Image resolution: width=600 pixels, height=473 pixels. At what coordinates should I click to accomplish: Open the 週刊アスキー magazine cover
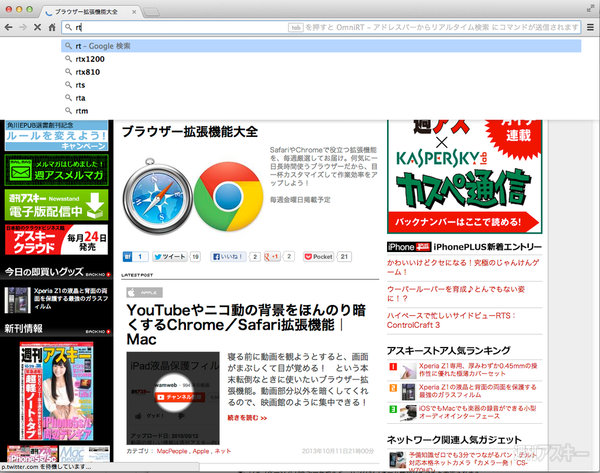56,391
